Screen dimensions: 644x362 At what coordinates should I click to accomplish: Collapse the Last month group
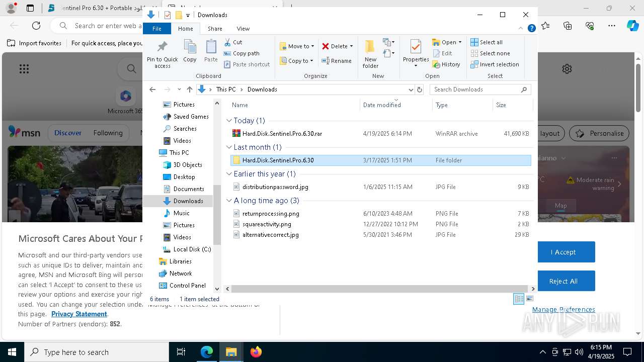coord(229,147)
